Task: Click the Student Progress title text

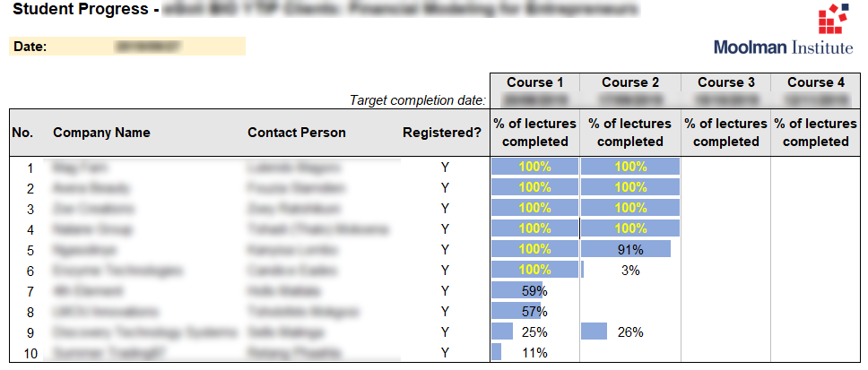Action: [x=82, y=9]
